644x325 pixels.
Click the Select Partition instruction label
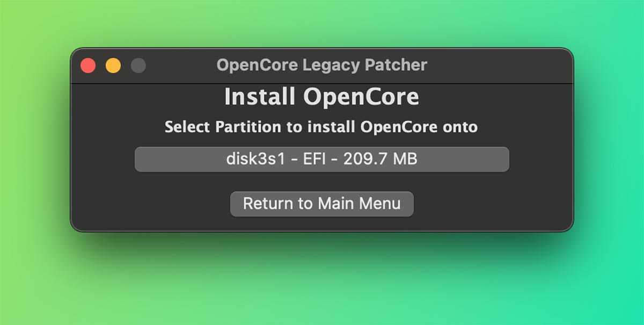321,127
